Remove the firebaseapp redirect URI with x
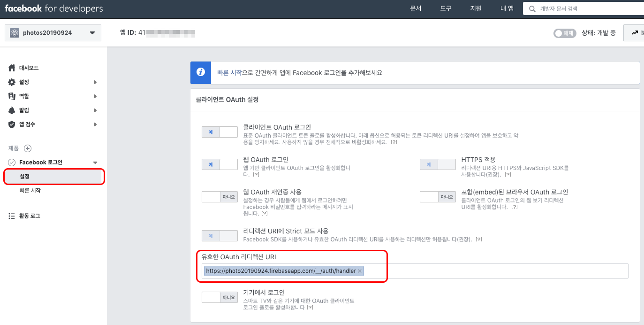644x325 pixels. [360, 271]
